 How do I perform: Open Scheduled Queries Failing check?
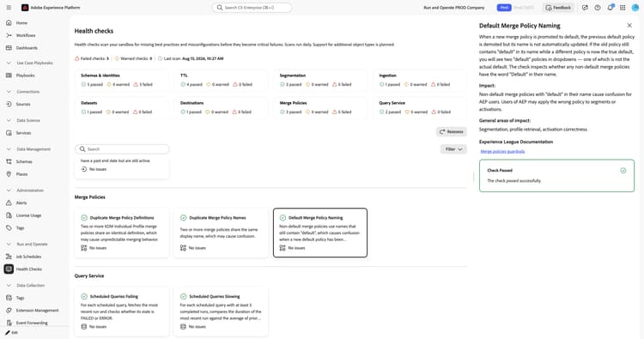tap(122, 312)
